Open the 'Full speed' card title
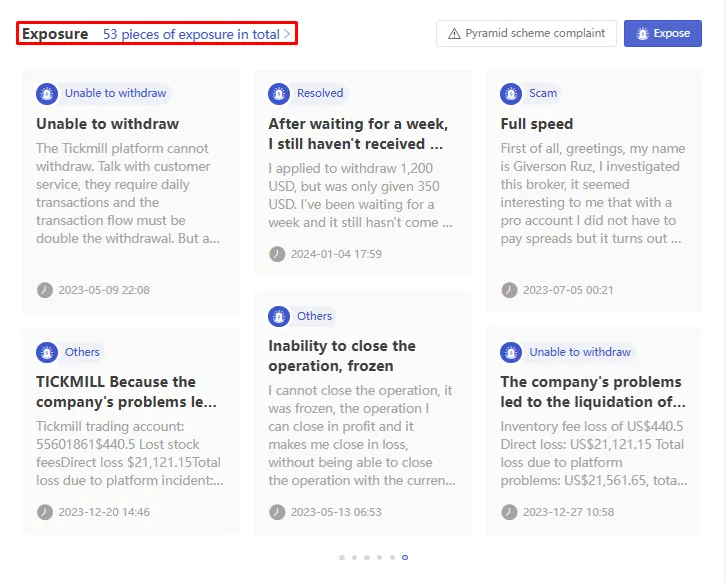This screenshot has height=585, width=726. 537,124
